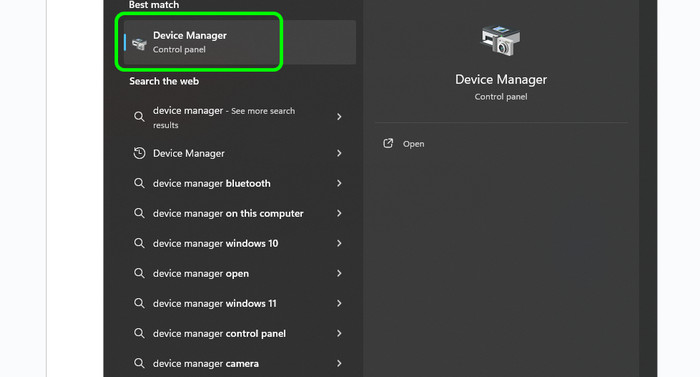
Task: Select 'device manager - See more search results'
Action: 240,117
